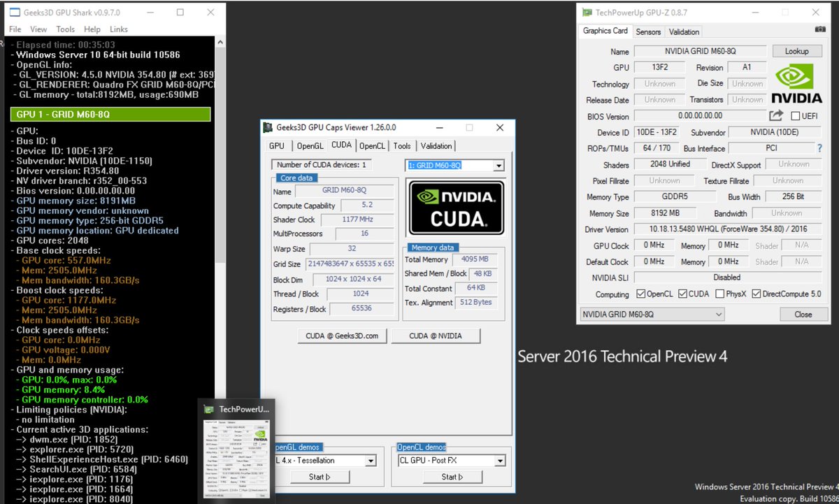Click the GPU Shark title bar app icon
This screenshot has height=504, width=839.
[x=13, y=12]
